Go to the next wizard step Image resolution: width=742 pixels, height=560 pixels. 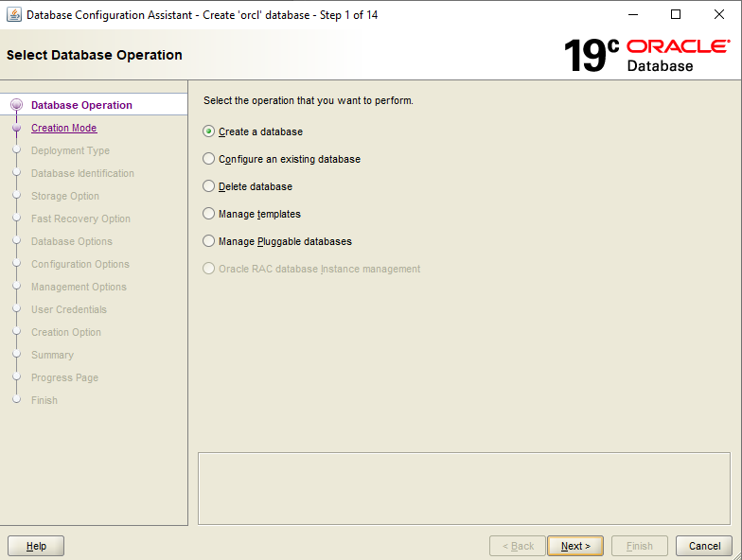(575, 546)
